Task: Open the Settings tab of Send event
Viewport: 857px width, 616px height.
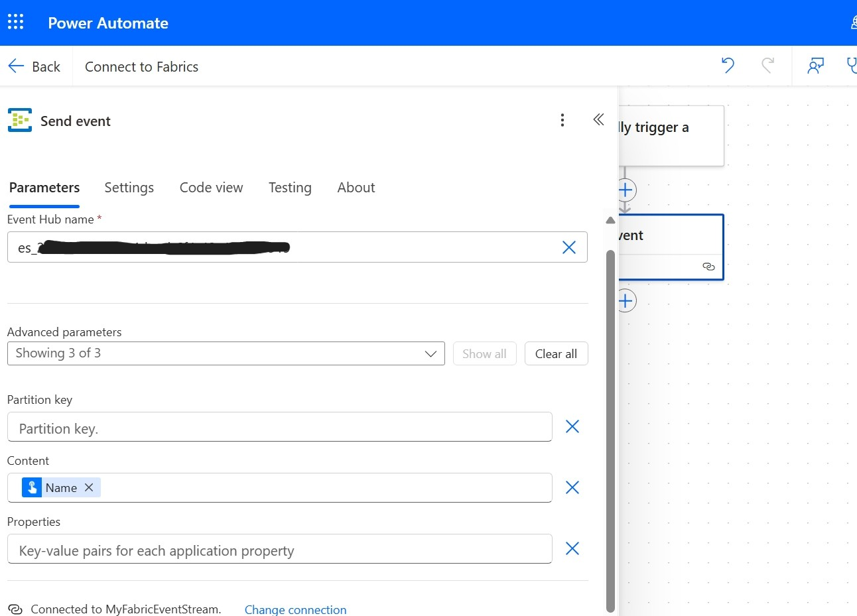Action: point(129,187)
